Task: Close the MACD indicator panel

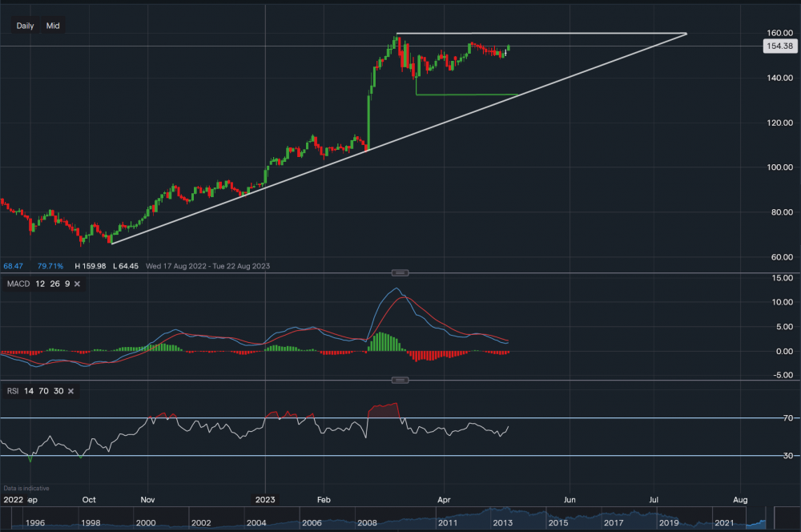Action: pos(77,284)
